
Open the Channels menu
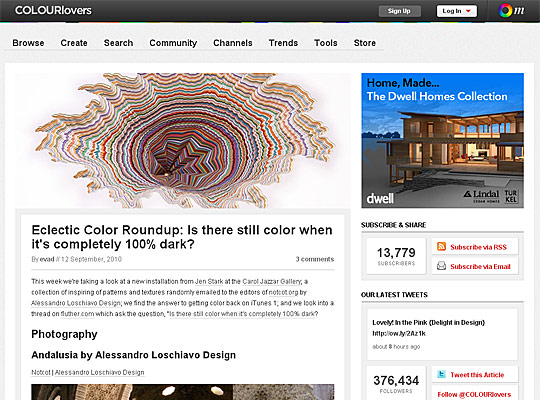tap(233, 43)
